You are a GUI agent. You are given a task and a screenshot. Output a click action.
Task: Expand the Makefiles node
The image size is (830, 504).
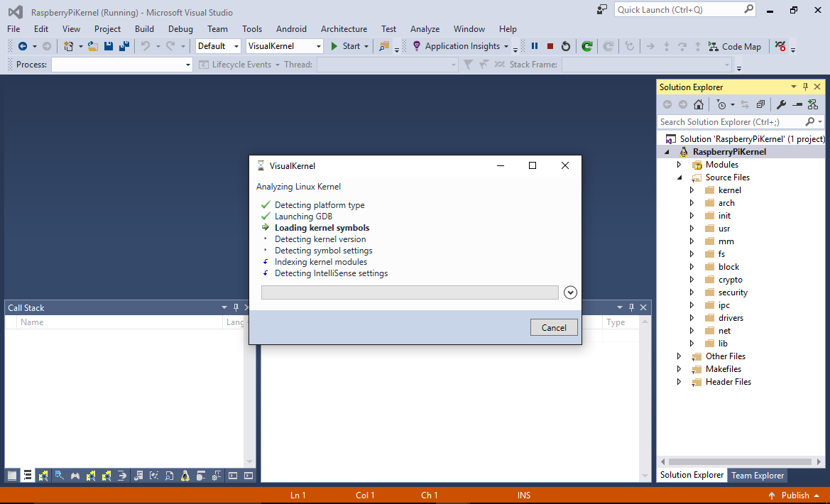[679, 369]
